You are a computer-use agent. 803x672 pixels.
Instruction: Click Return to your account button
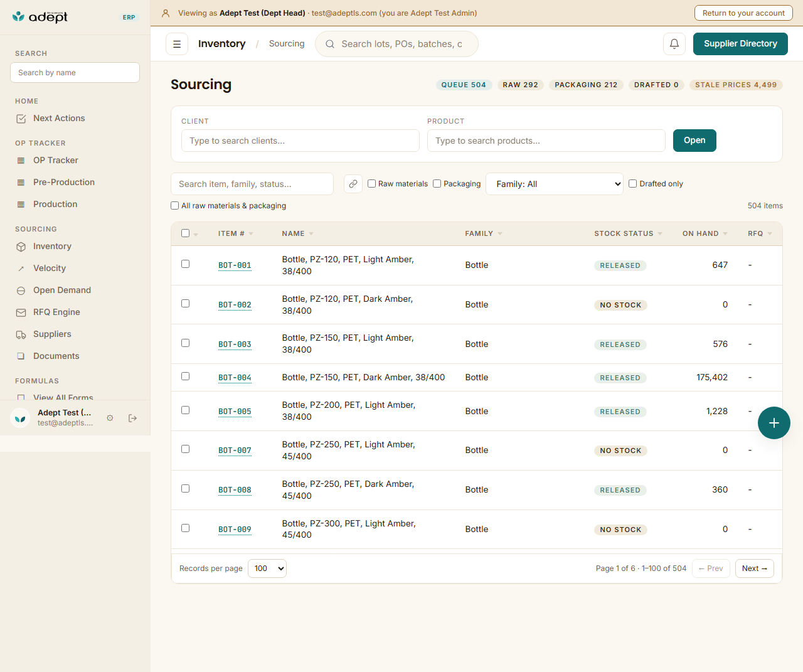coord(743,13)
